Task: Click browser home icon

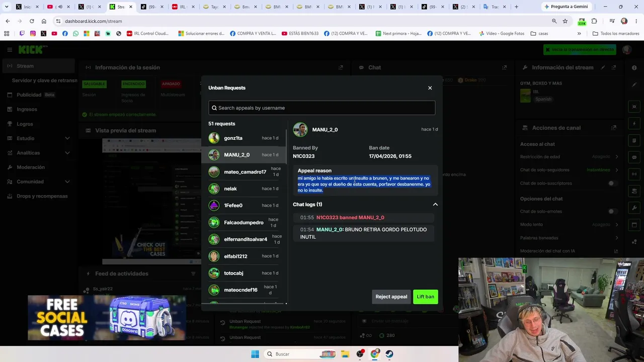Action: click(44, 21)
